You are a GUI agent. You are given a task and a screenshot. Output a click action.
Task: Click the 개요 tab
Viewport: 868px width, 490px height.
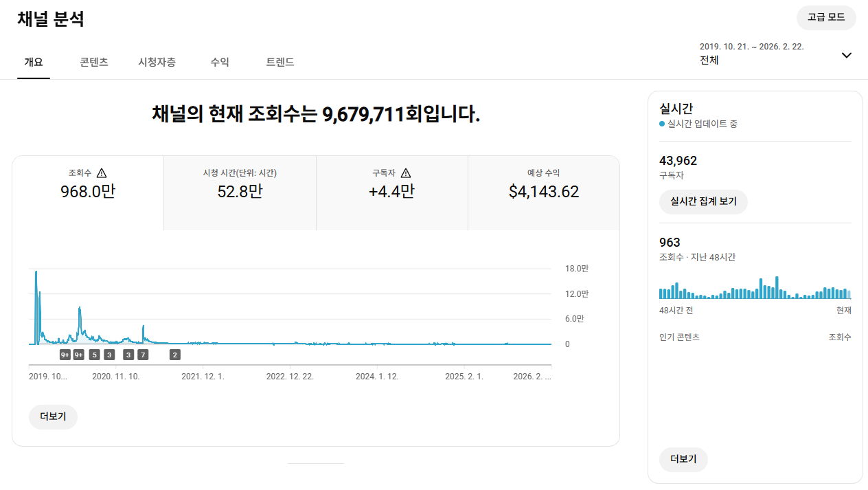point(34,62)
